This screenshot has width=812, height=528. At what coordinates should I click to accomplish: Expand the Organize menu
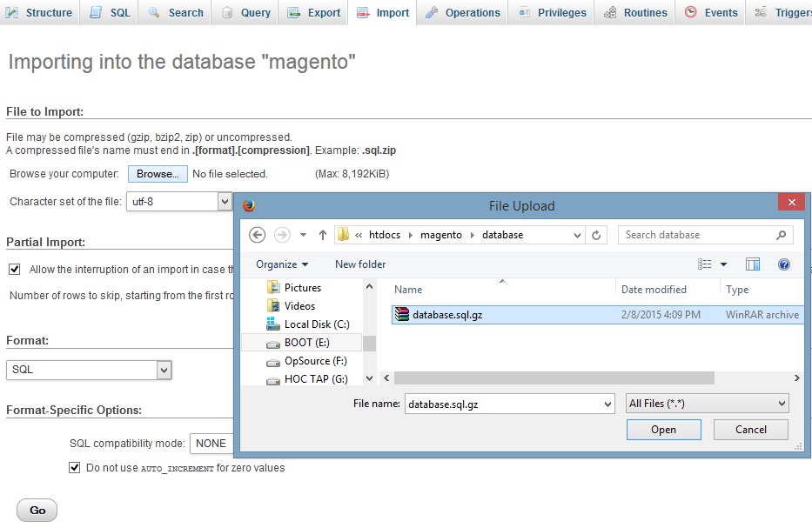click(282, 264)
